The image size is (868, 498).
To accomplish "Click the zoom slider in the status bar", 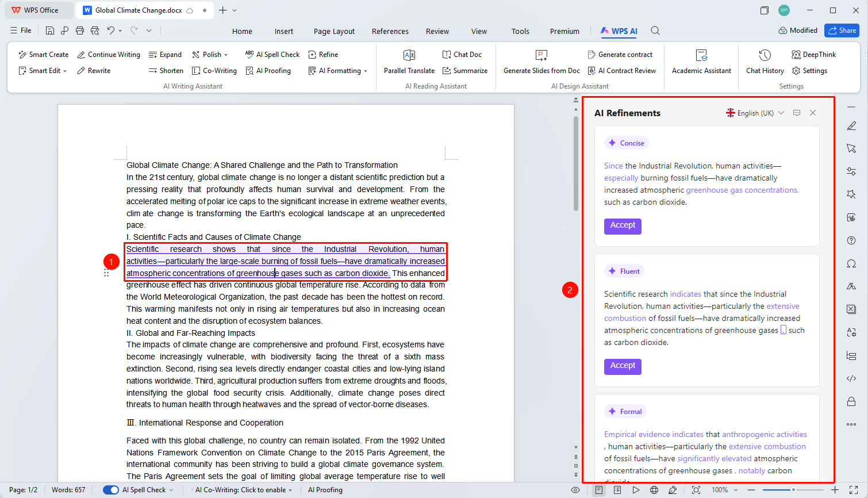I will 793,490.
